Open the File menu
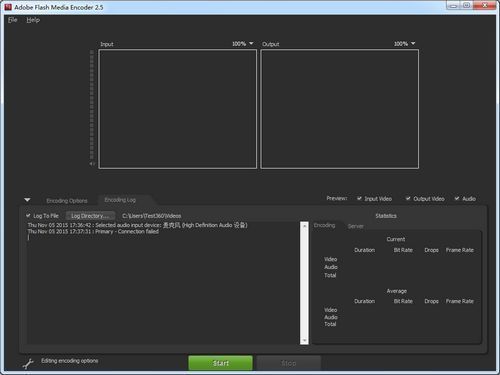 click(x=13, y=20)
